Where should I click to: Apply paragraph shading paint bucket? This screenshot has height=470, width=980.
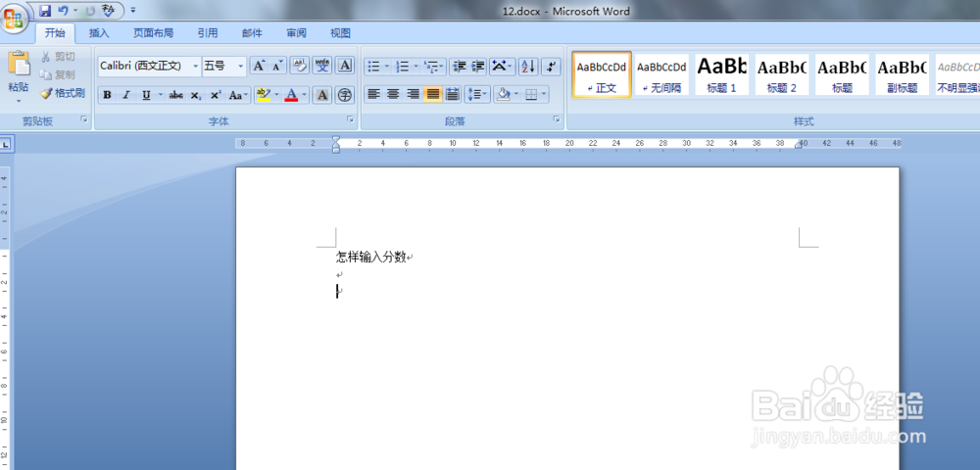point(503,94)
